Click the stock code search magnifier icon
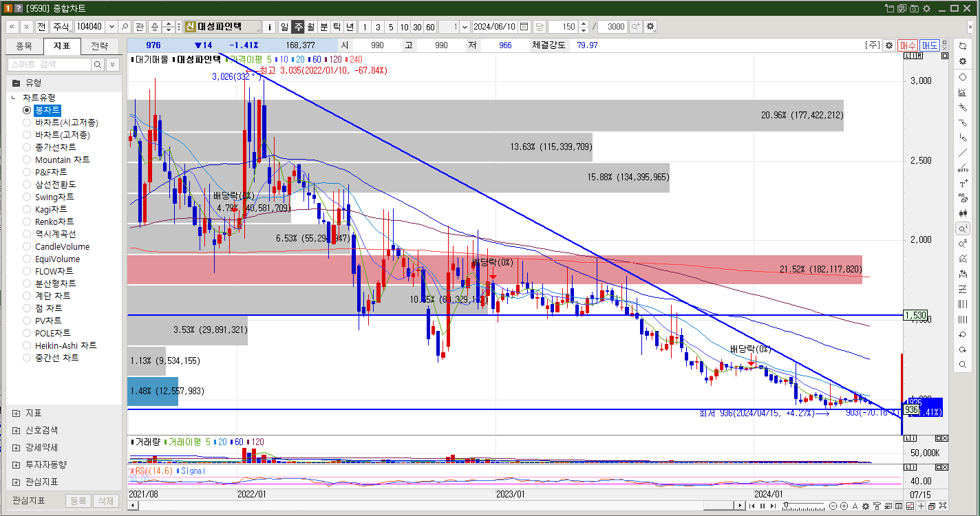980x516 pixels. point(125,26)
